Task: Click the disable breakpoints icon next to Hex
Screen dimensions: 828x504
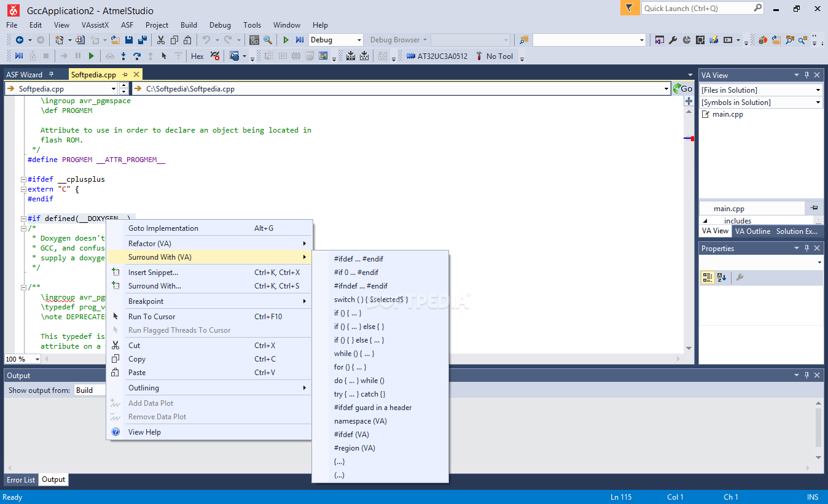Action: (215, 56)
